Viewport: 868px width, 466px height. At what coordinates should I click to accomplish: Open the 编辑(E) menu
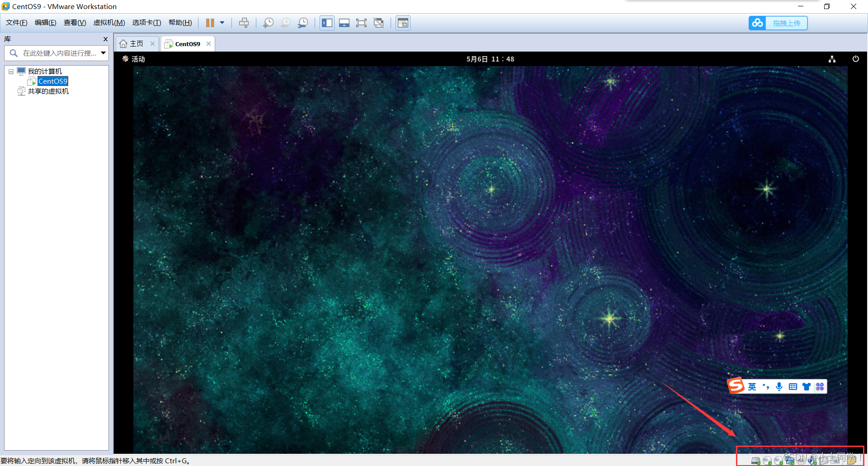click(x=45, y=23)
